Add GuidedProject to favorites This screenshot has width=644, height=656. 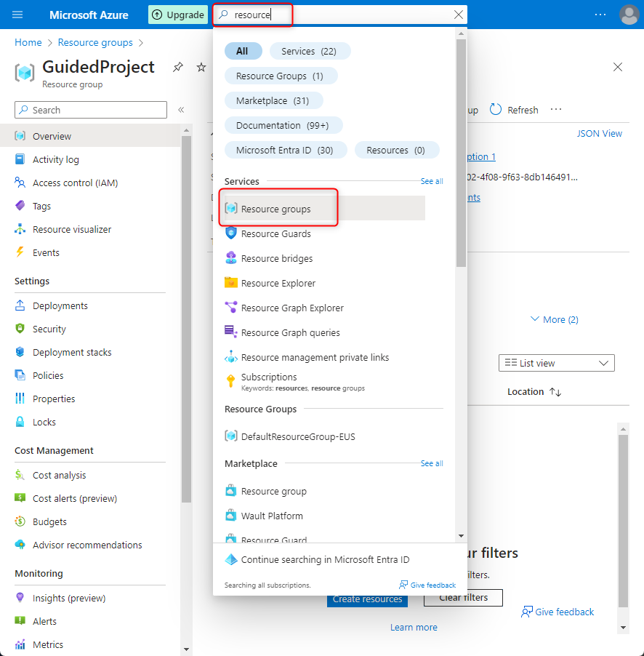pos(201,67)
